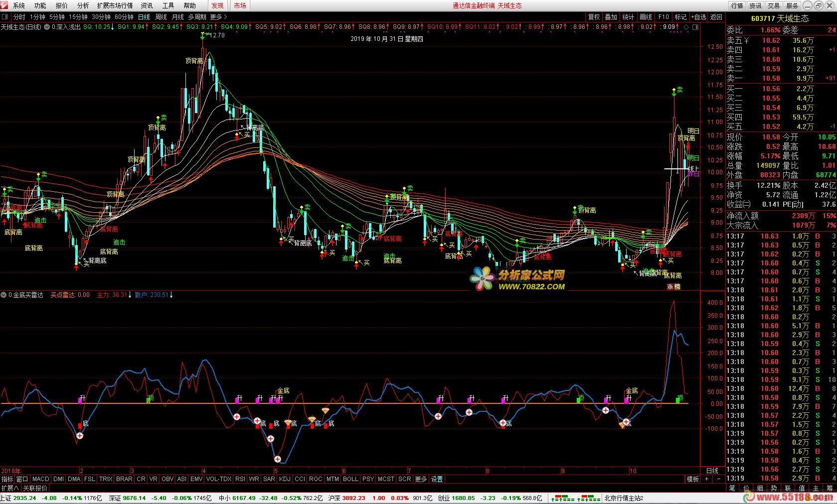The height and width of the screenshot is (504, 837).
Task: Open the 资讯 menu
Action: click(x=147, y=5)
